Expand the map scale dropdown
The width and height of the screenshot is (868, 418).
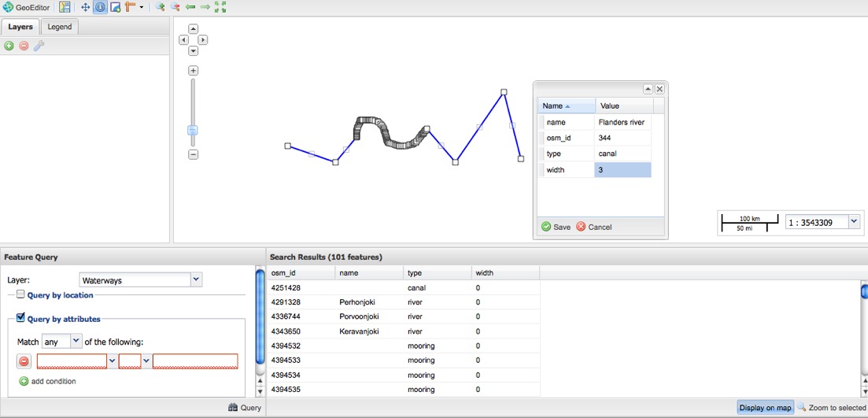click(855, 223)
